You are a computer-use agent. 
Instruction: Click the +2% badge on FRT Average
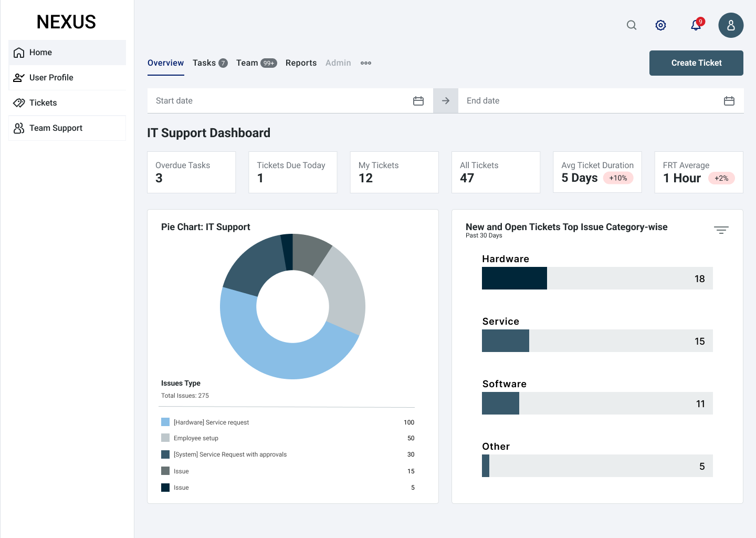click(x=721, y=178)
